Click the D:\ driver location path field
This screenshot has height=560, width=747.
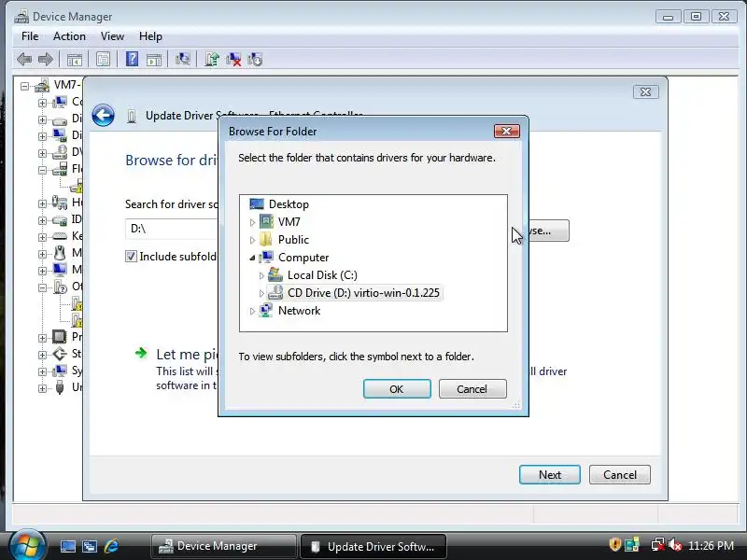click(x=172, y=229)
